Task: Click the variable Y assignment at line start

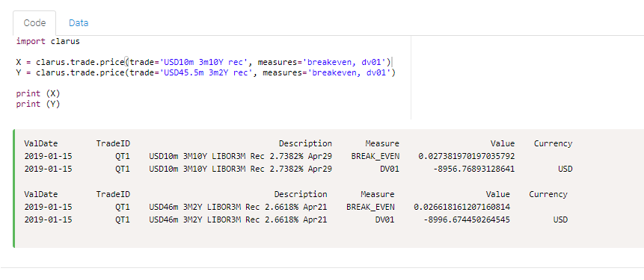Action: (x=19, y=73)
